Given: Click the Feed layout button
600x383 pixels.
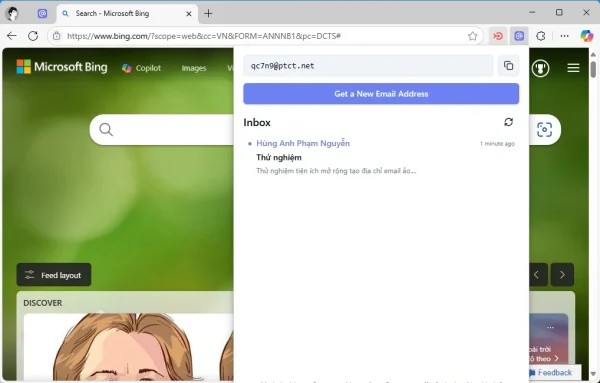Looking at the screenshot, I should pyautogui.click(x=54, y=275).
